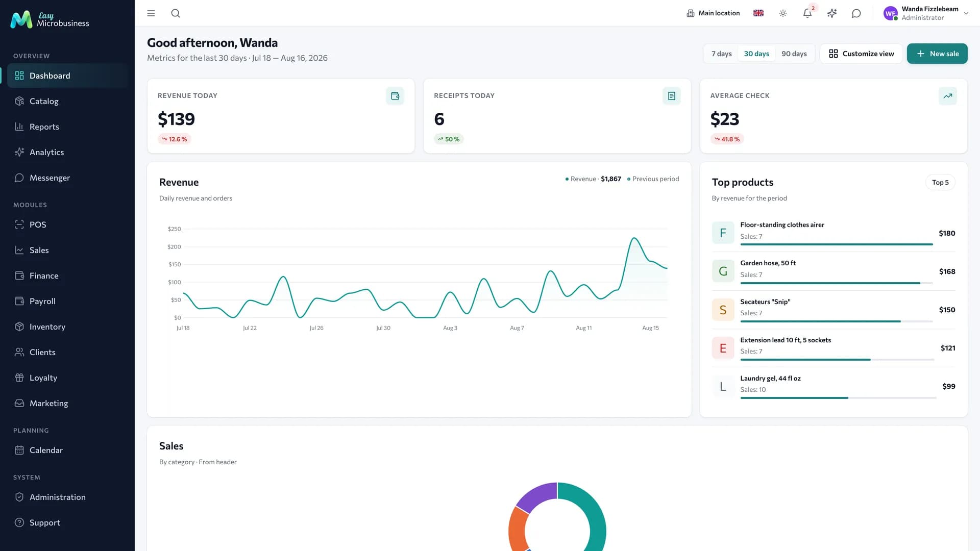Click Customize view button

click(x=861, y=54)
